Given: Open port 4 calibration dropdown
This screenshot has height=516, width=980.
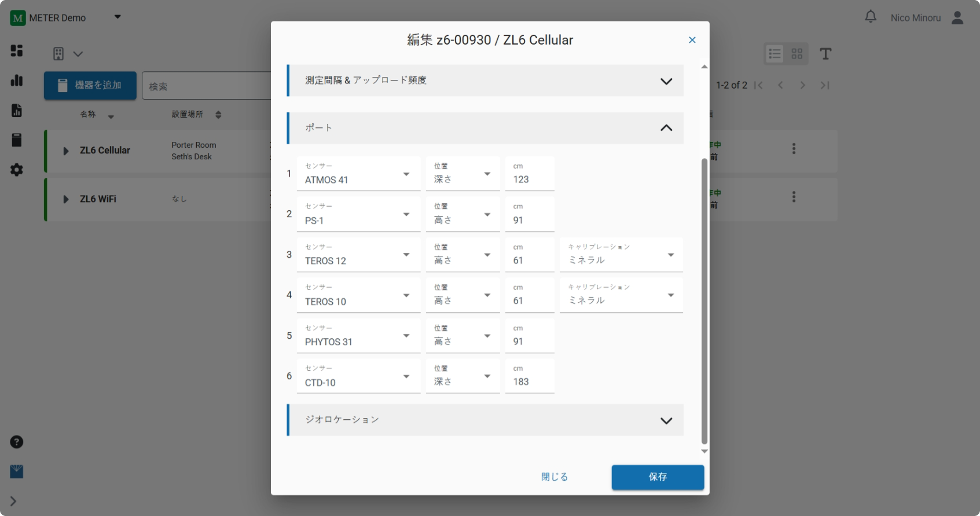Looking at the screenshot, I should click(x=621, y=295).
